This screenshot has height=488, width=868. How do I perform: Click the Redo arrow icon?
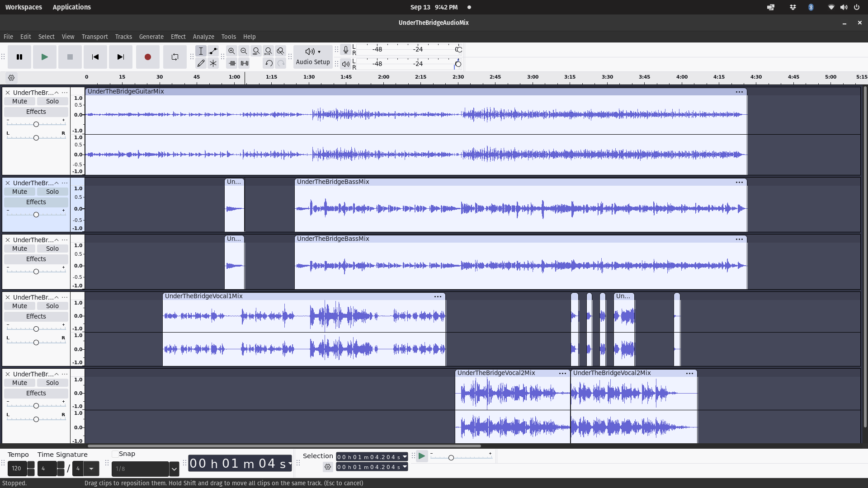pyautogui.click(x=281, y=63)
